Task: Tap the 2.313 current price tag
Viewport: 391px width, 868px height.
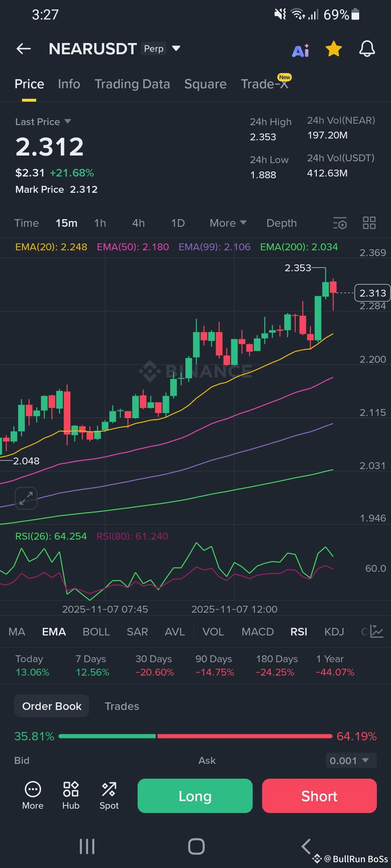Action: [x=373, y=293]
